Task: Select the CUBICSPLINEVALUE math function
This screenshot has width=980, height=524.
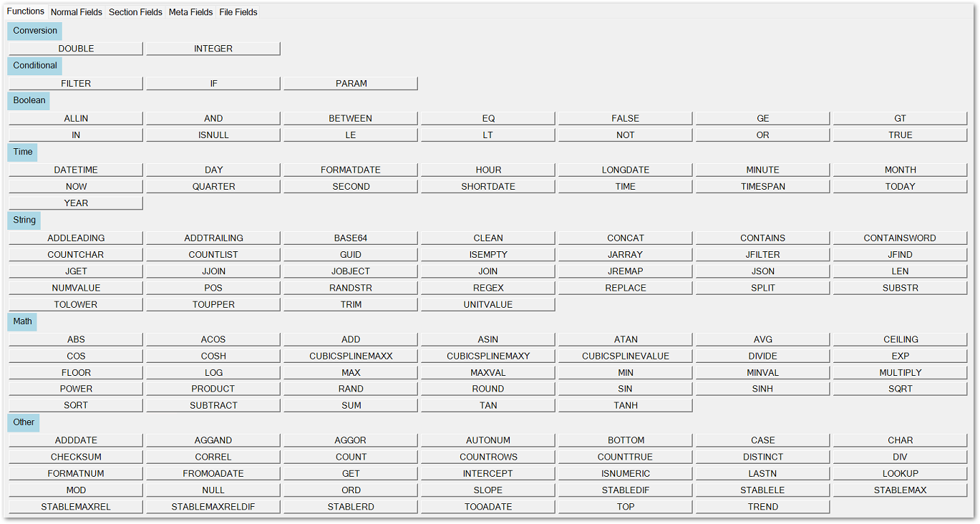Action: 626,356
